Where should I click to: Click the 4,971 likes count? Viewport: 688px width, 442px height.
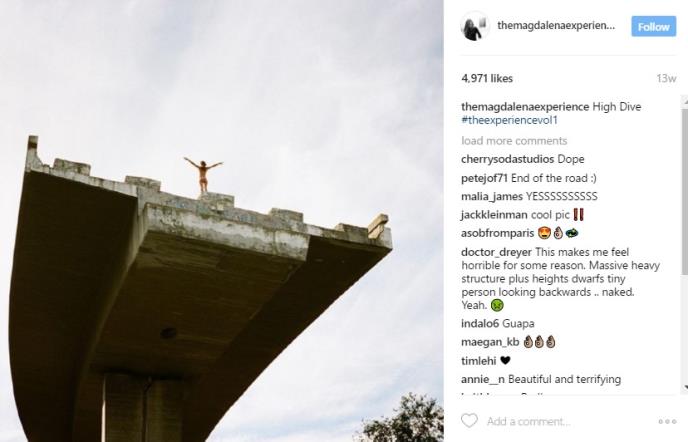pos(487,77)
